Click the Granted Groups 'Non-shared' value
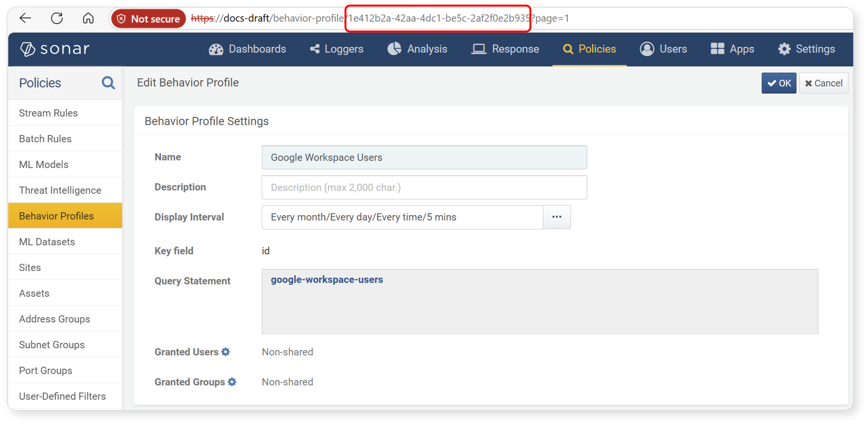868x425 pixels. tap(287, 382)
